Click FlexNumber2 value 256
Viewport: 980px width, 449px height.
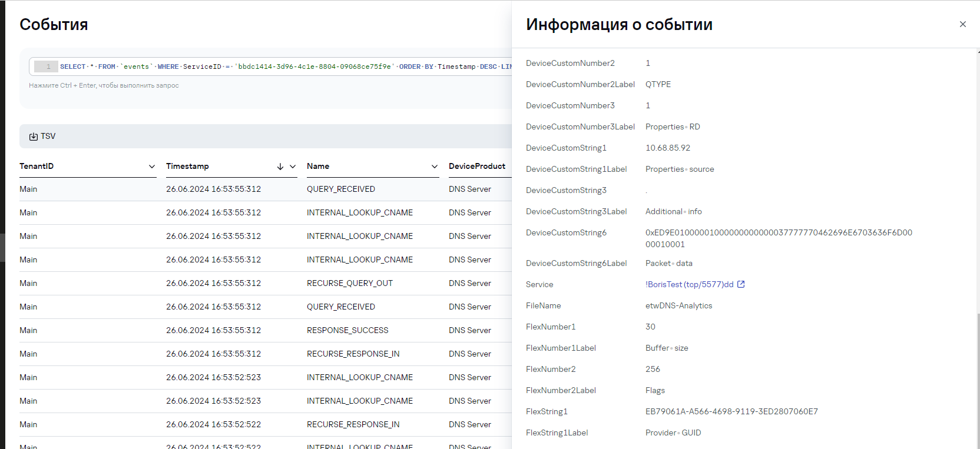pyautogui.click(x=653, y=369)
